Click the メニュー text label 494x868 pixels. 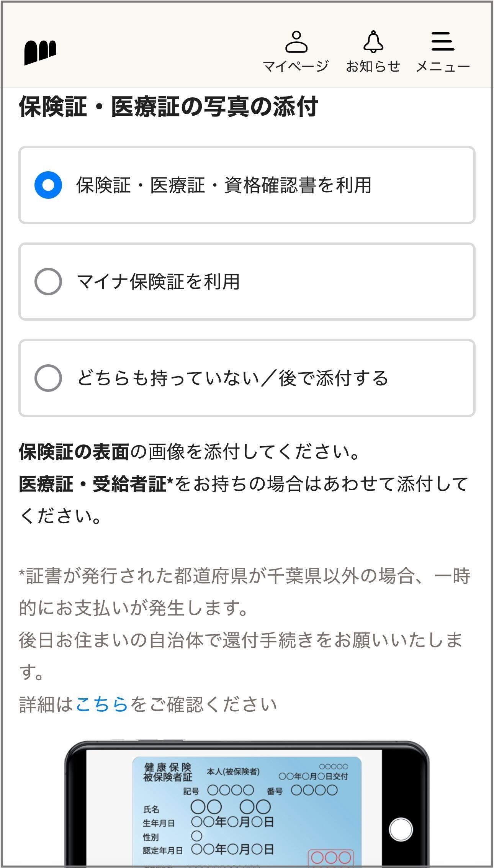click(x=443, y=67)
